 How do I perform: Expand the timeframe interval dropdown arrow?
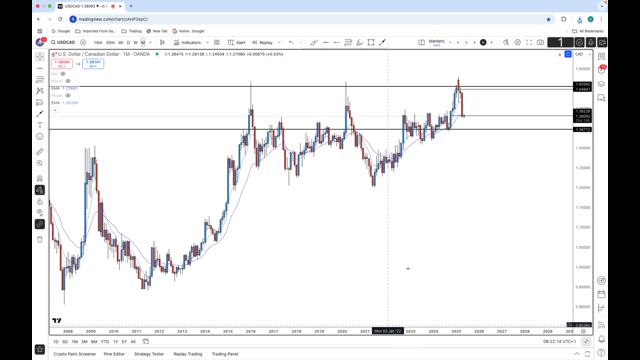pyautogui.click(x=150, y=42)
